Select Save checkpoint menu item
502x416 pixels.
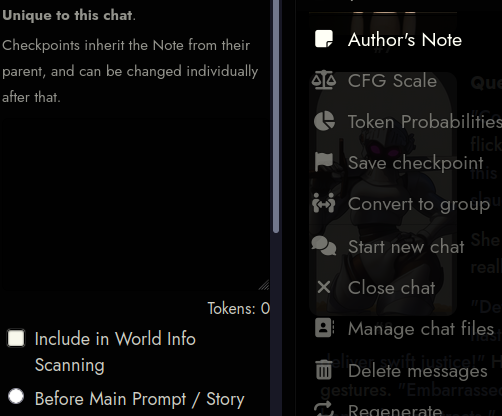(416, 163)
